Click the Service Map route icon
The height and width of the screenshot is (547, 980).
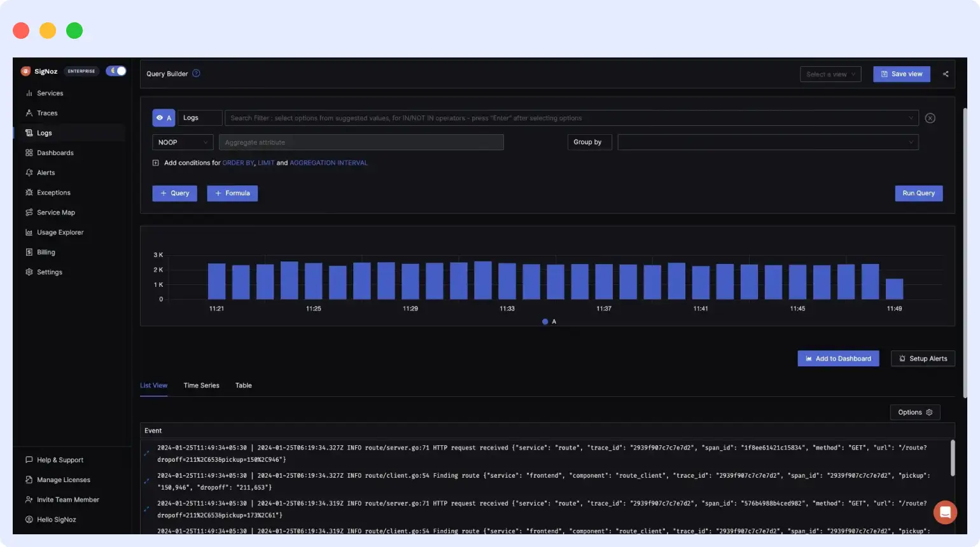29,212
